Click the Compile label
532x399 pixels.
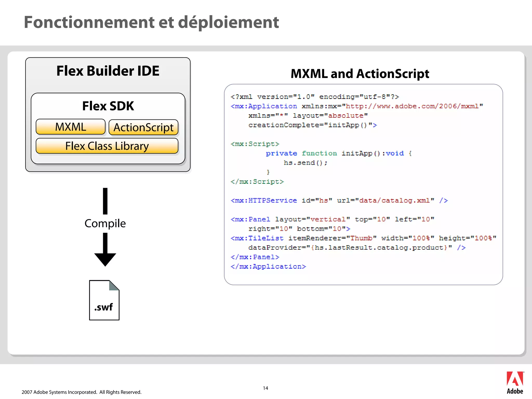coord(105,223)
